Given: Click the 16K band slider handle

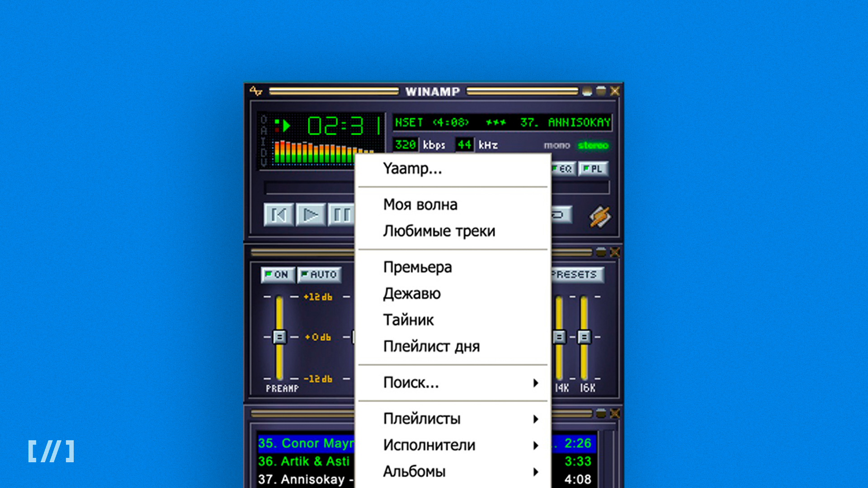Looking at the screenshot, I should pos(584,337).
